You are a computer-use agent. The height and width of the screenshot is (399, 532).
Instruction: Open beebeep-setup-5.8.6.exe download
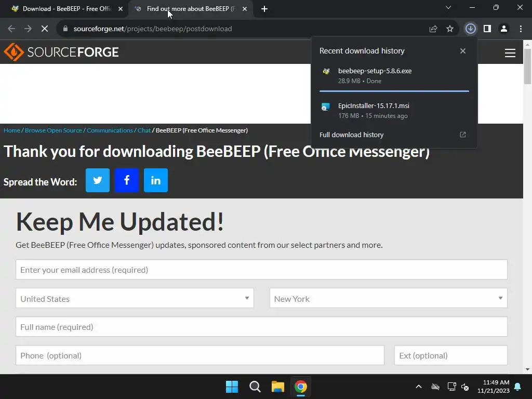tap(394, 76)
